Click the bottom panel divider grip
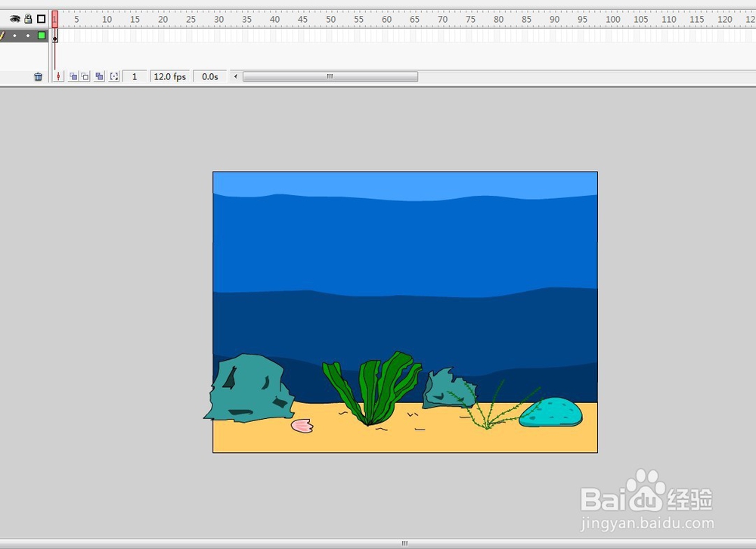 click(x=404, y=543)
